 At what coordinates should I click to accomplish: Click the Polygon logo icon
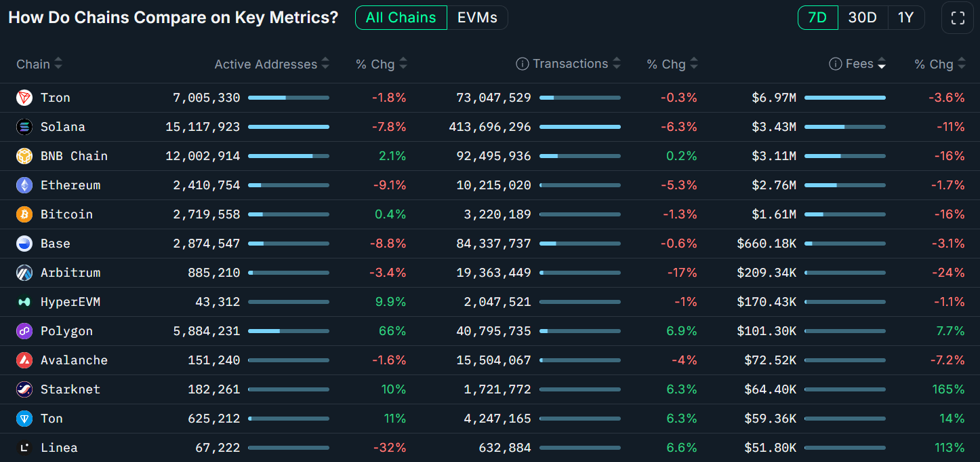[x=24, y=331]
